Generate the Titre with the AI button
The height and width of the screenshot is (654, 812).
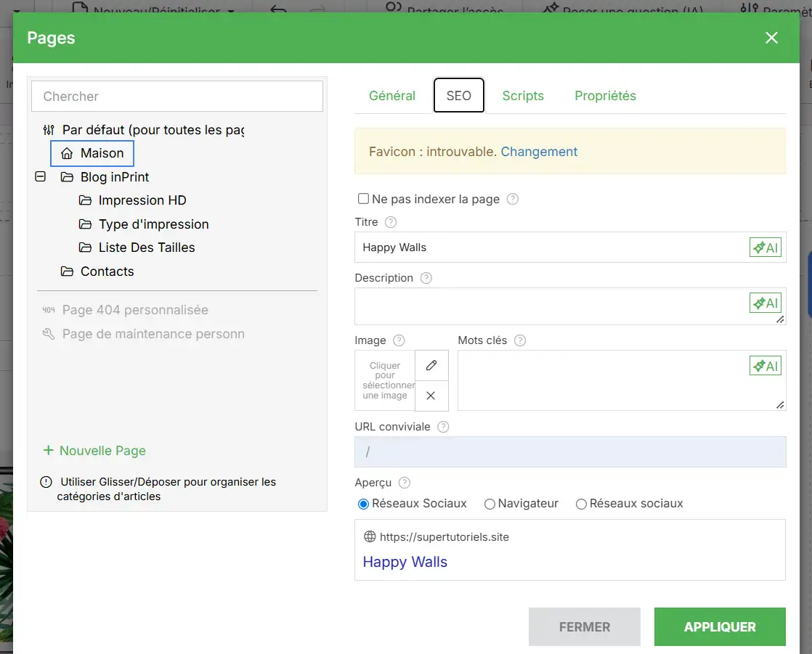pyautogui.click(x=765, y=248)
